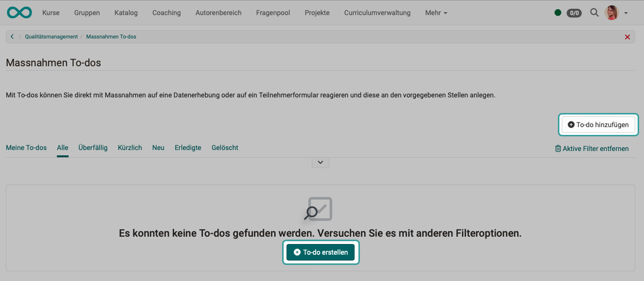
Task: Click the back arrow in the breadcrumb bar
Action: (11, 36)
